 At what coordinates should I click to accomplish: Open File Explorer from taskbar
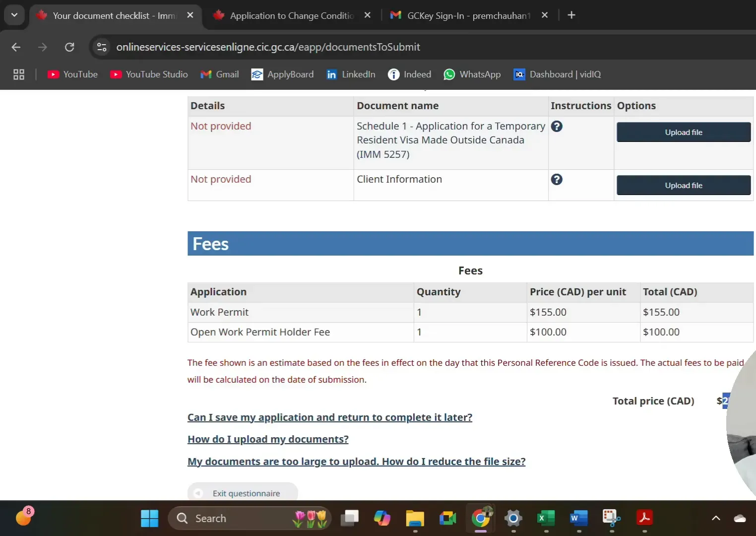click(x=415, y=519)
